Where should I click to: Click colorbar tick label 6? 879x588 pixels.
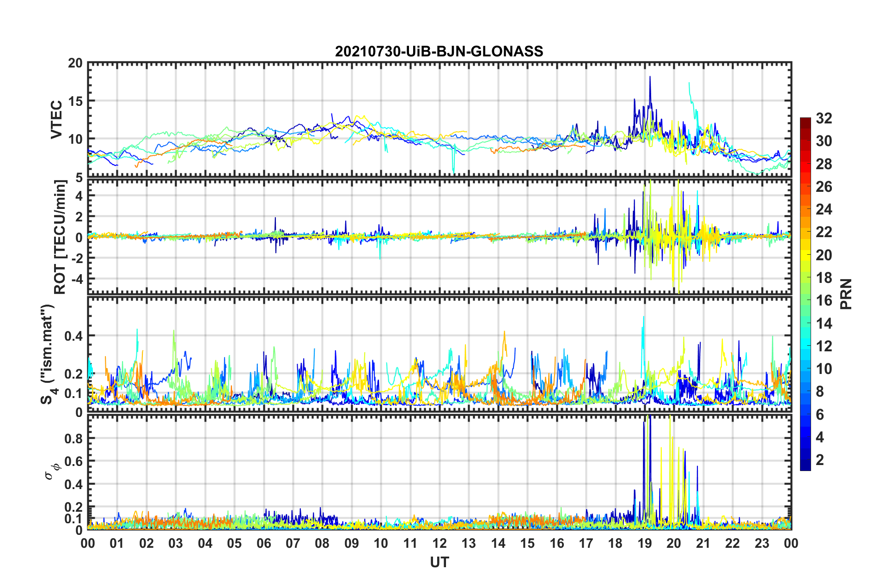point(820,415)
